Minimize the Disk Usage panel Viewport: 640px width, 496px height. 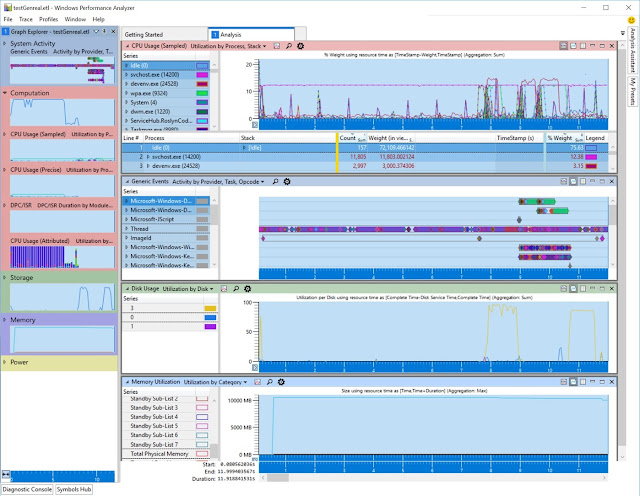coord(593,289)
